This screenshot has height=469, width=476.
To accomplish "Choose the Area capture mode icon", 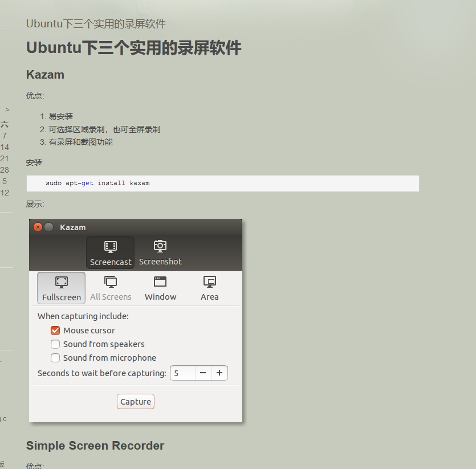I will [x=209, y=282].
